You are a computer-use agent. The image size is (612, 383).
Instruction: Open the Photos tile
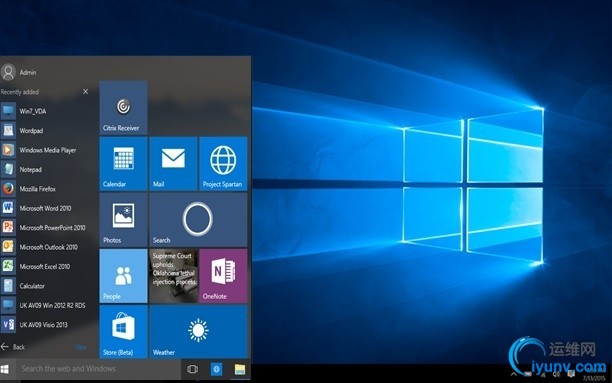point(123,220)
